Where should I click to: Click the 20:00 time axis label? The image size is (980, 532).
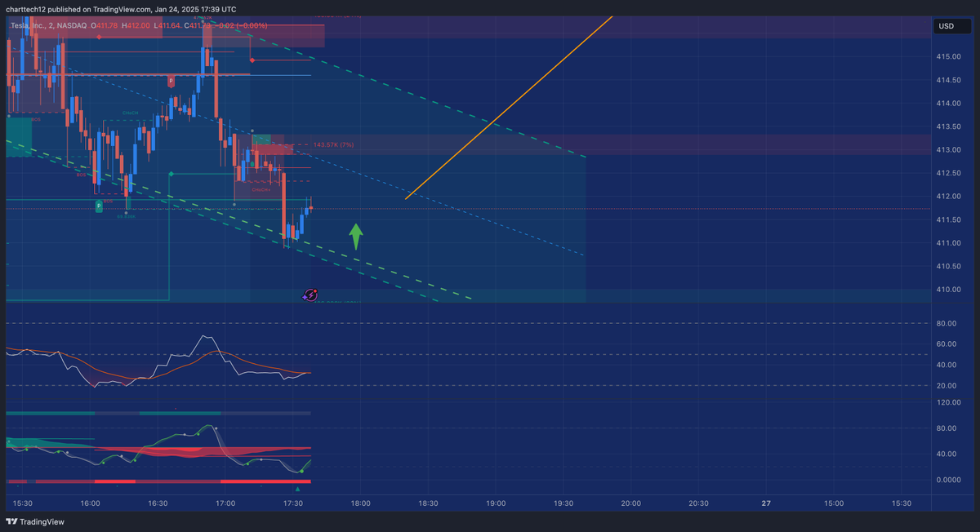click(x=630, y=503)
